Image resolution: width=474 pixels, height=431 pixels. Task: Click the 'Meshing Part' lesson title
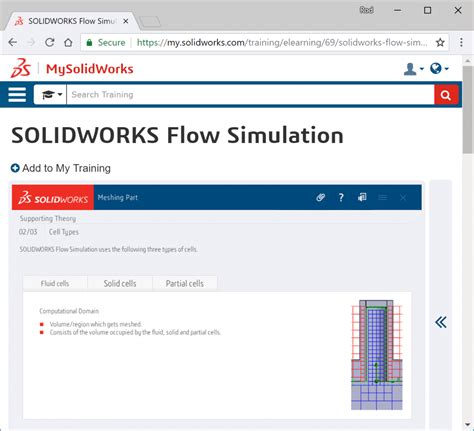coord(118,197)
